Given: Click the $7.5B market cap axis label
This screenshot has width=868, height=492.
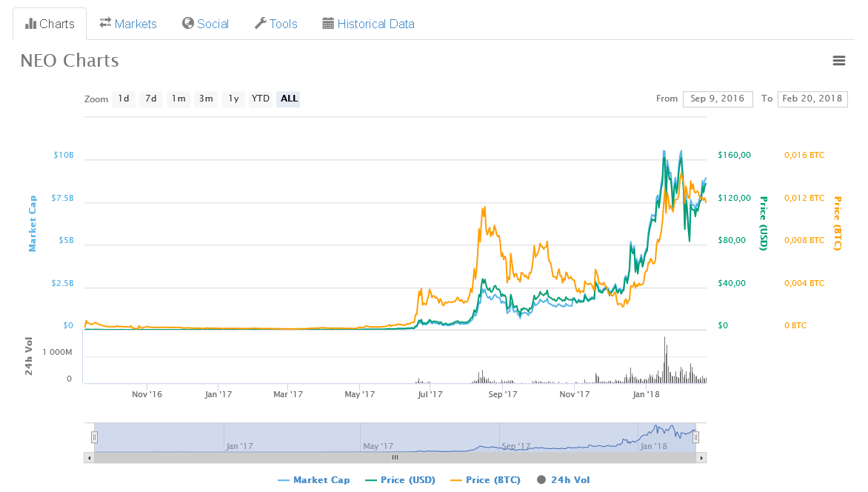Looking at the screenshot, I should click(x=62, y=199).
